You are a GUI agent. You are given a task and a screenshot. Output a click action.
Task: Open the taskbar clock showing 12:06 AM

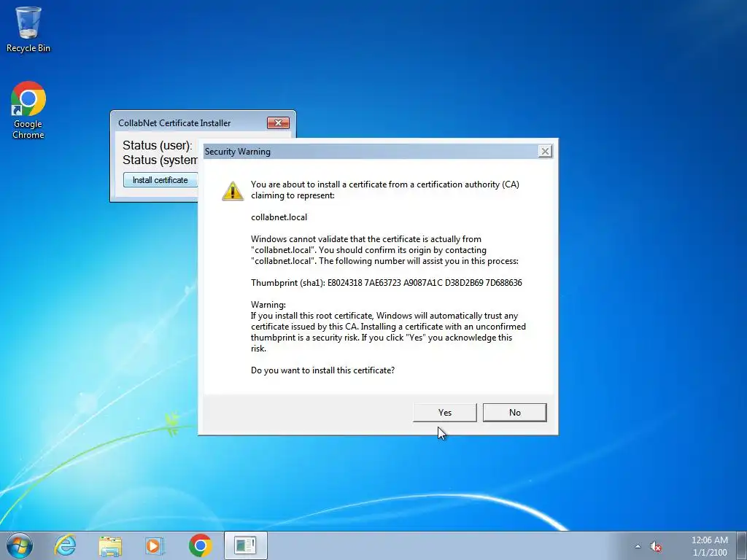point(709,546)
